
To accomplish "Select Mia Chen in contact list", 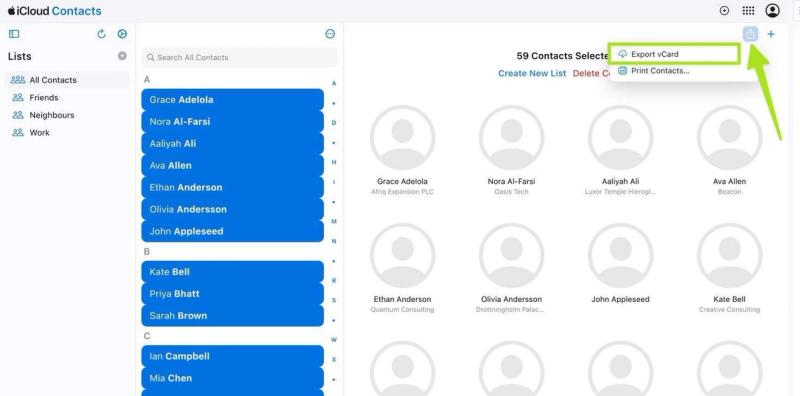I will tap(232, 378).
